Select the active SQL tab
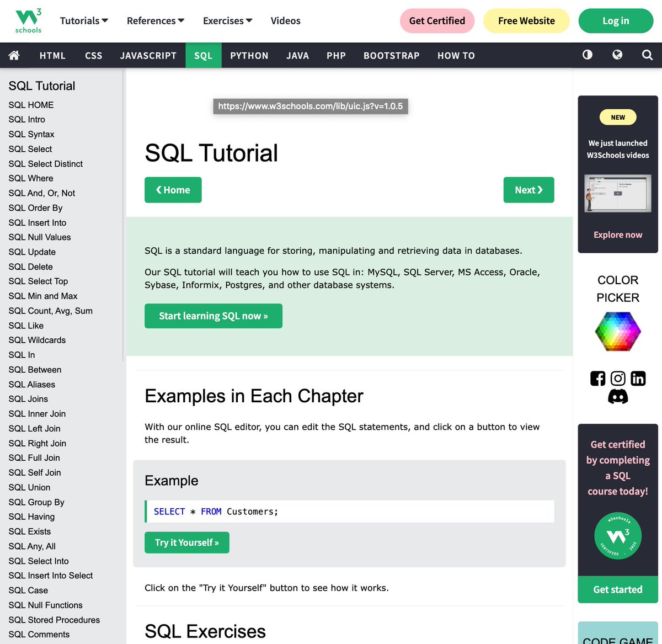Image resolution: width=662 pixels, height=644 pixels. coord(204,55)
